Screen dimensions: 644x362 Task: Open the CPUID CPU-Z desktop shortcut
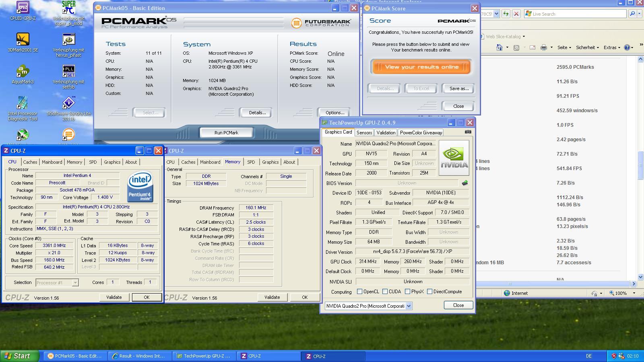coord(23,10)
